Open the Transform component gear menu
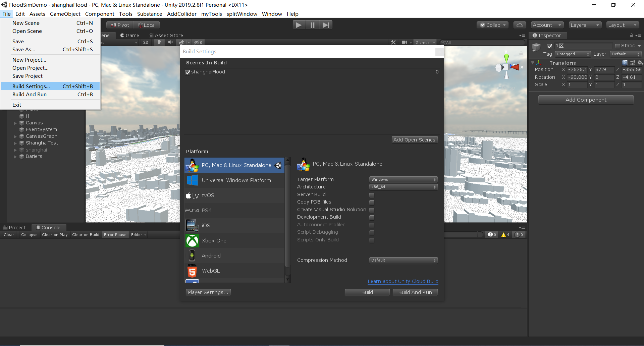The width and height of the screenshot is (644, 346). click(x=640, y=63)
